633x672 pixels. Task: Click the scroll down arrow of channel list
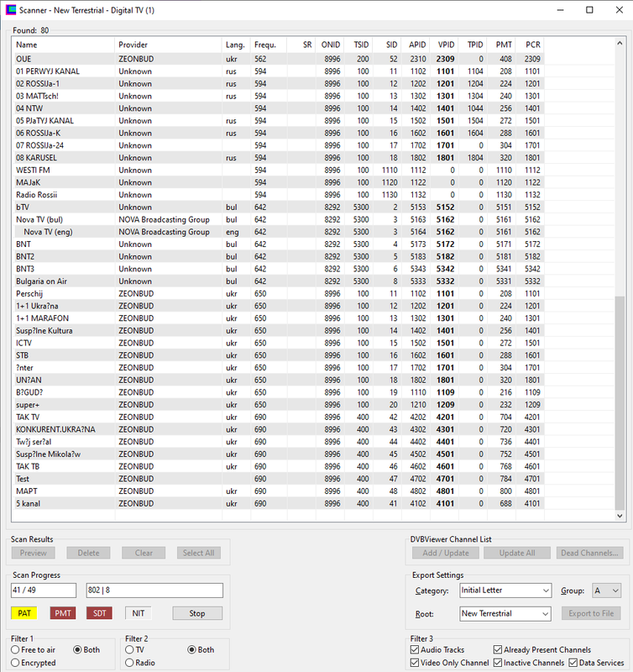[x=620, y=516]
